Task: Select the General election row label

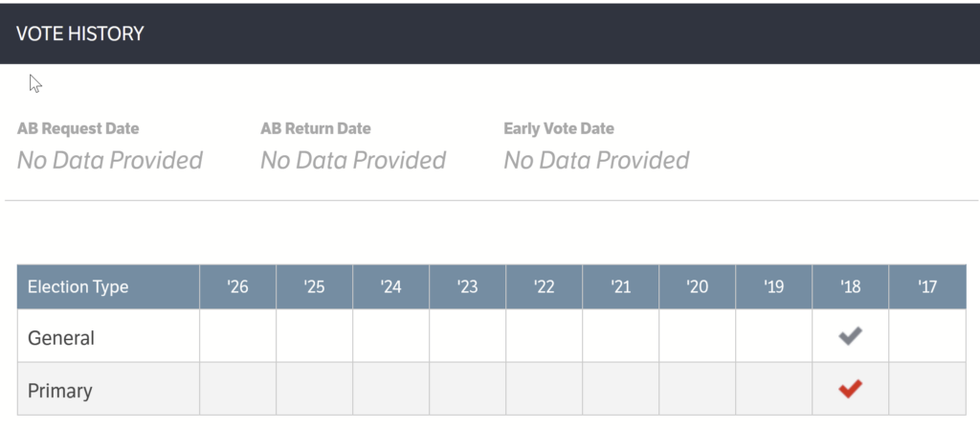Action: click(x=61, y=337)
